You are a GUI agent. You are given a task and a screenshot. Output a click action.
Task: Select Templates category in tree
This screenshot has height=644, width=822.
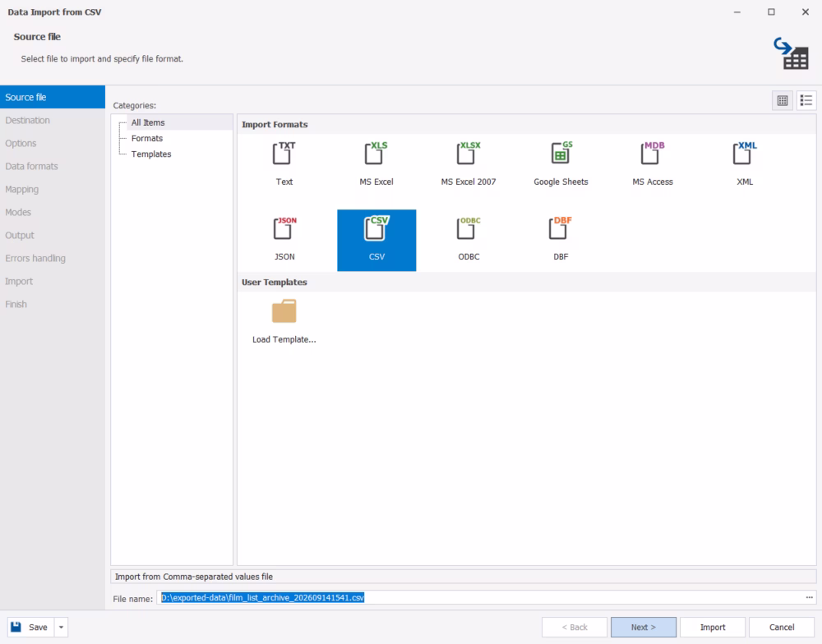click(151, 154)
